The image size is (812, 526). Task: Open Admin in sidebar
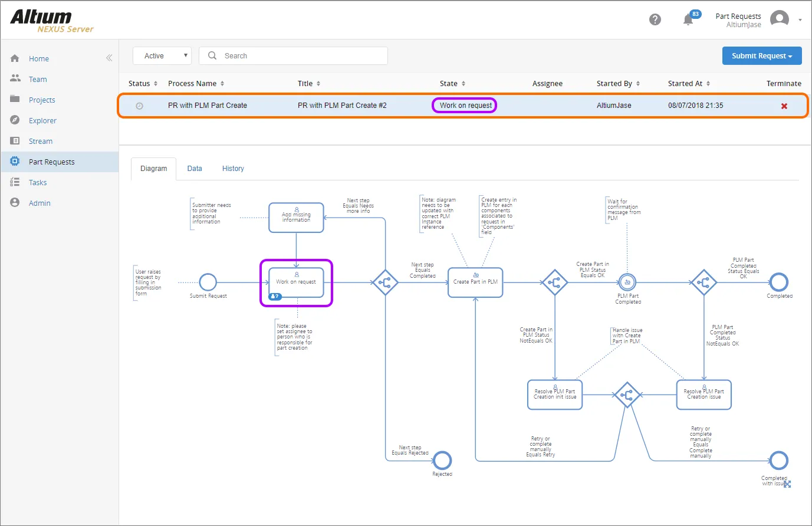click(40, 203)
